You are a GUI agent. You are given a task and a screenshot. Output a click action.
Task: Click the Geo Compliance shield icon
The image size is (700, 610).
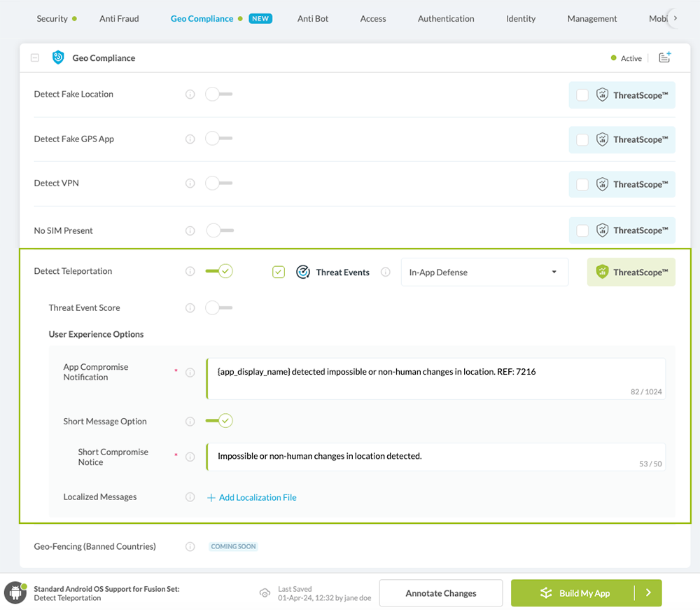coord(59,58)
